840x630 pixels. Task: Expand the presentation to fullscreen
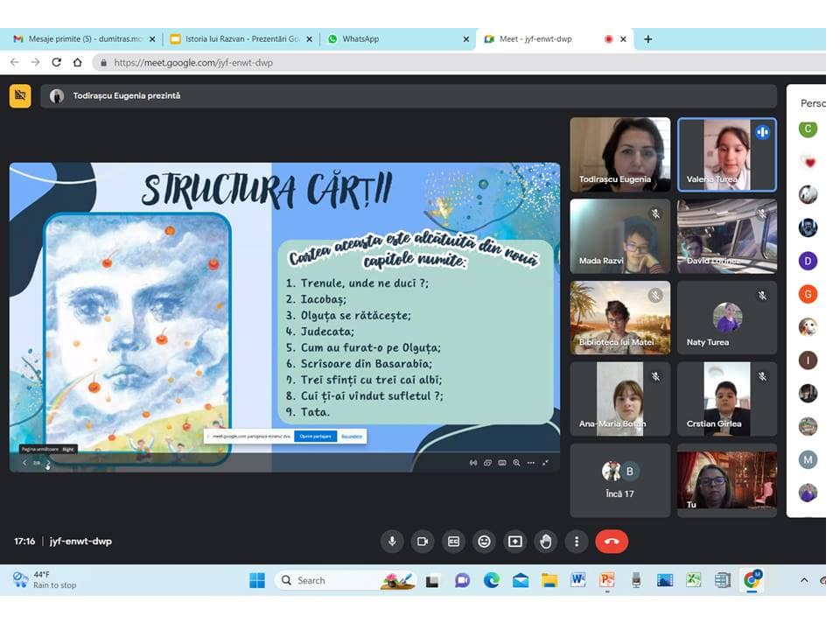point(546,463)
